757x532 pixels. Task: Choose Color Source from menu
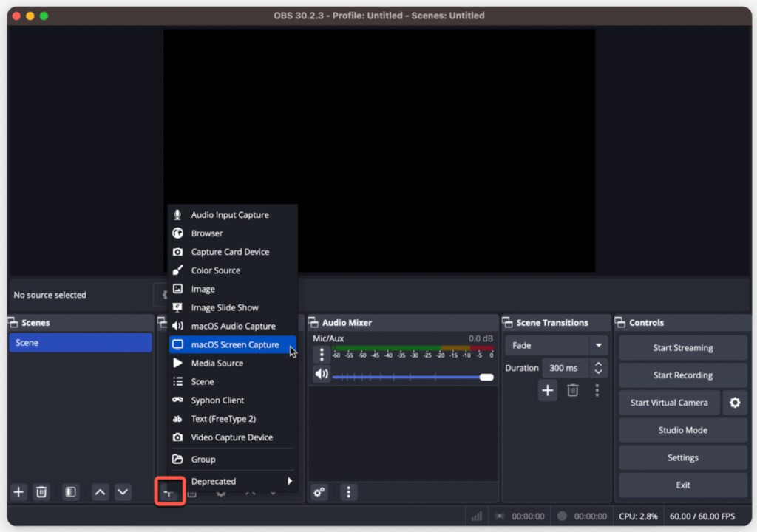(232, 270)
